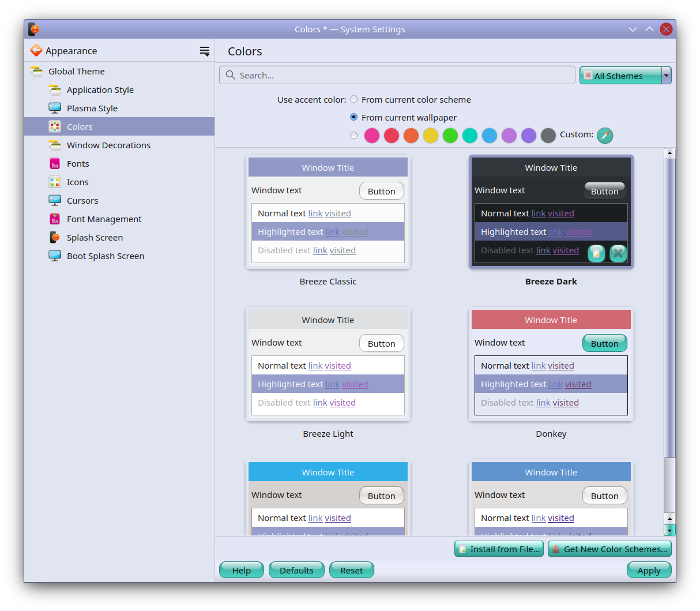The image size is (700, 611).
Task: Click the Splash Screen icon
Action: (55, 238)
